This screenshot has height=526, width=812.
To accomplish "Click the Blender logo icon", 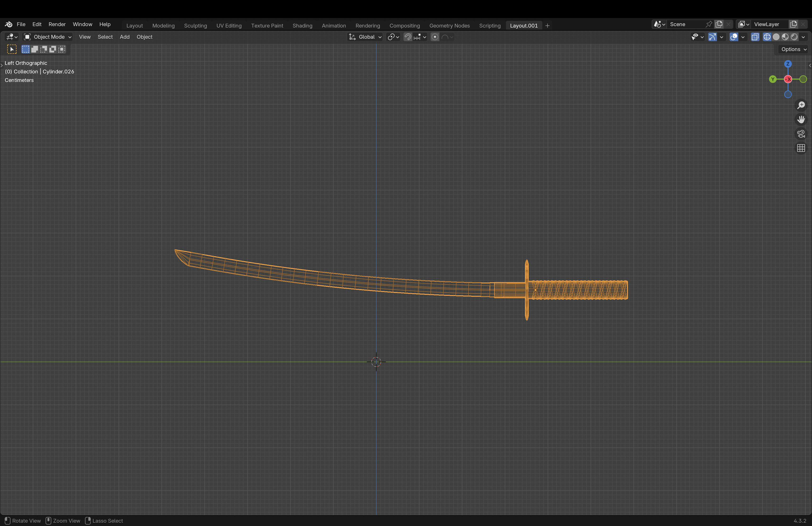I will (x=9, y=24).
